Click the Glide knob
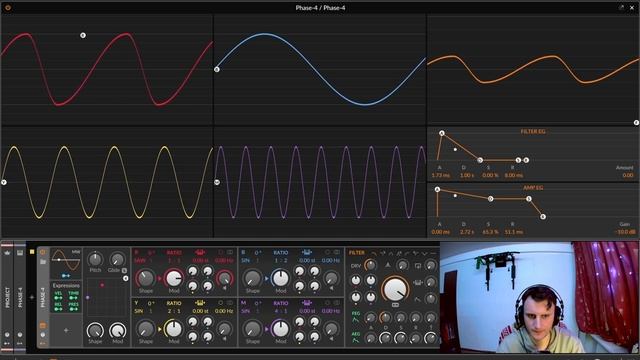Screen dimensions: 640x360 117,259
